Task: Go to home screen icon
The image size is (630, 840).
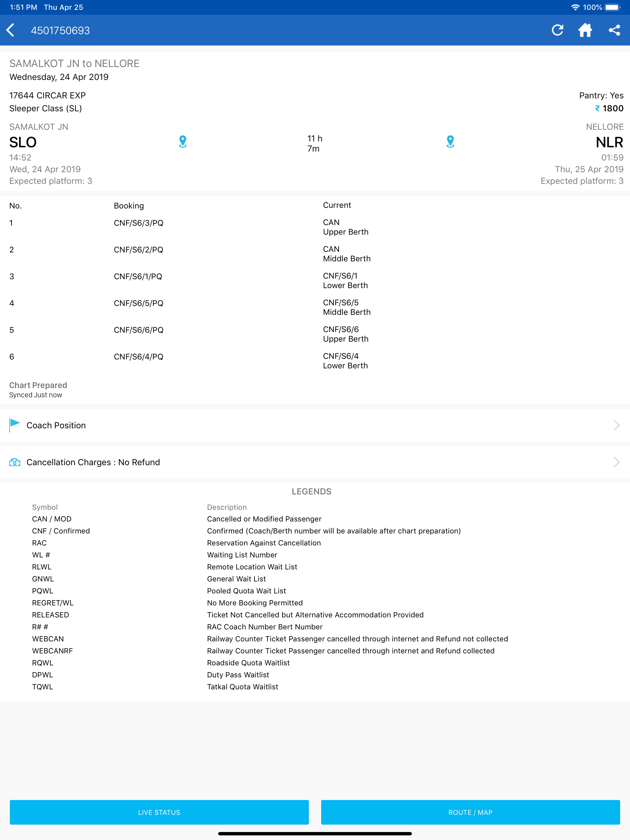Action: 585,30
